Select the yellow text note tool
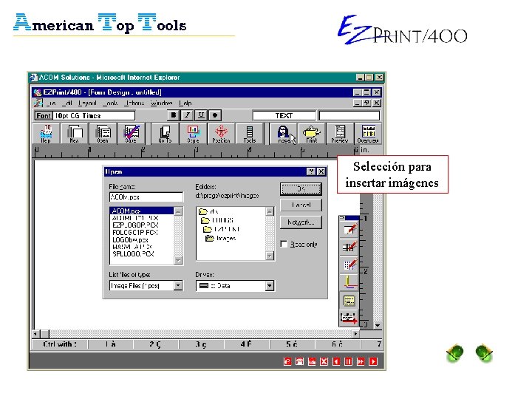 (x=349, y=300)
